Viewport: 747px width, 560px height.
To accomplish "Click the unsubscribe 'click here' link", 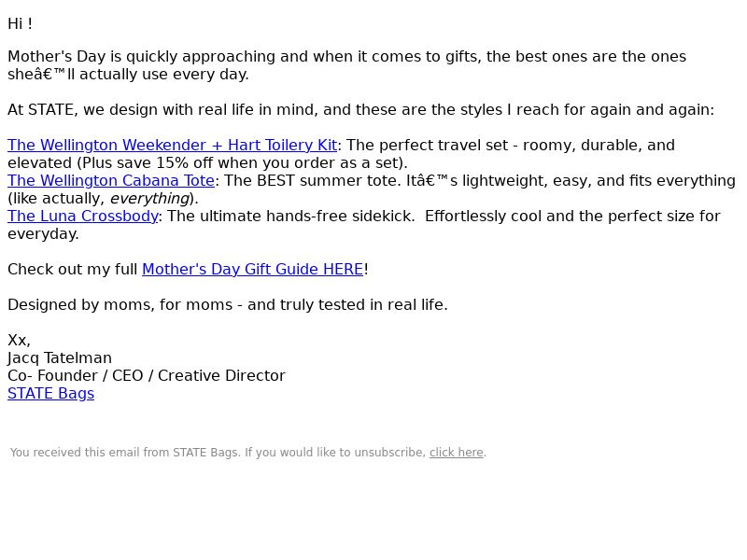I will [x=457, y=453].
